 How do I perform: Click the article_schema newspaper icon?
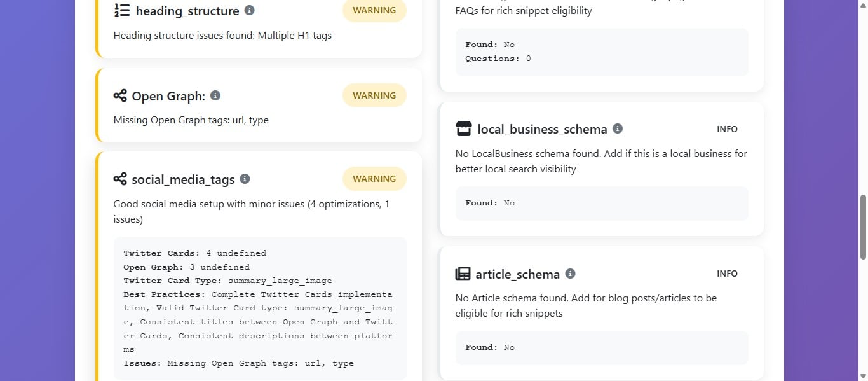[463, 274]
